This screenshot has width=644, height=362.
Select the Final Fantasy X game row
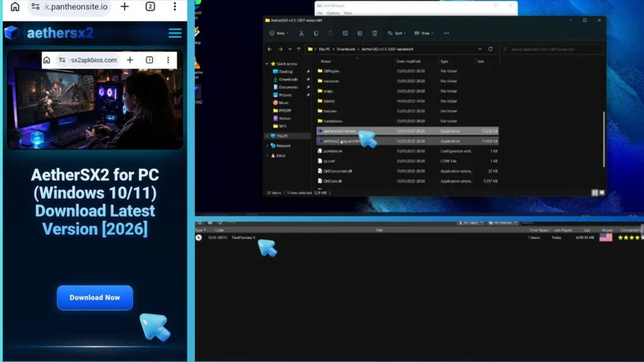click(418, 238)
